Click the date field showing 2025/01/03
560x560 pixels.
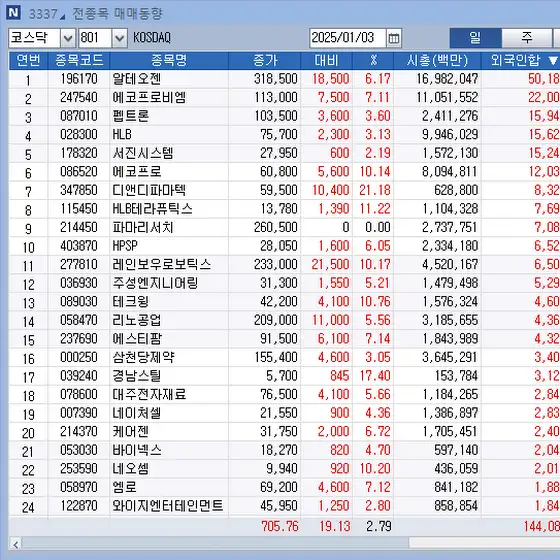pos(348,38)
